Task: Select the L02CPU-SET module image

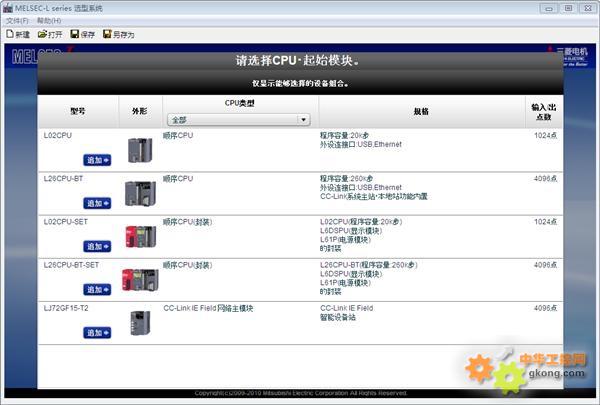Action: pyautogui.click(x=141, y=237)
